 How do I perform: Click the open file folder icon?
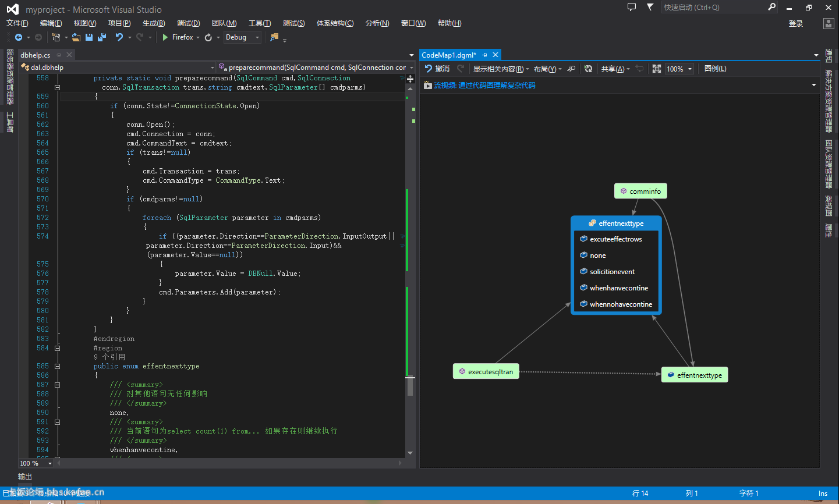[x=76, y=37]
